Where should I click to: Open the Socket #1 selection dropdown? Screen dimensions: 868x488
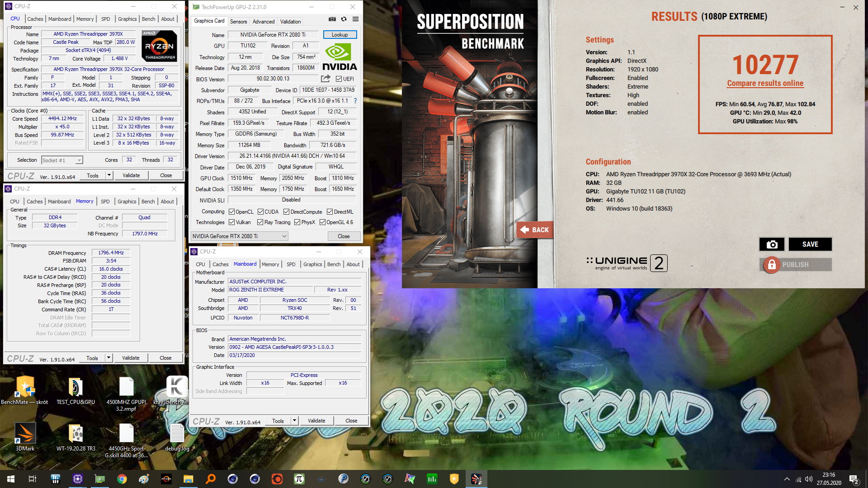62,160
